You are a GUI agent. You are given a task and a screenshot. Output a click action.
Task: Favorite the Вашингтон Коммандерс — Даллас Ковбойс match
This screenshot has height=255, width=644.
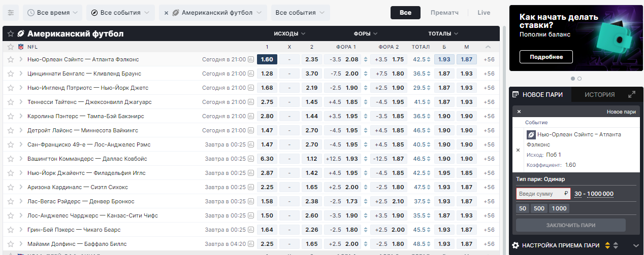tap(10, 159)
